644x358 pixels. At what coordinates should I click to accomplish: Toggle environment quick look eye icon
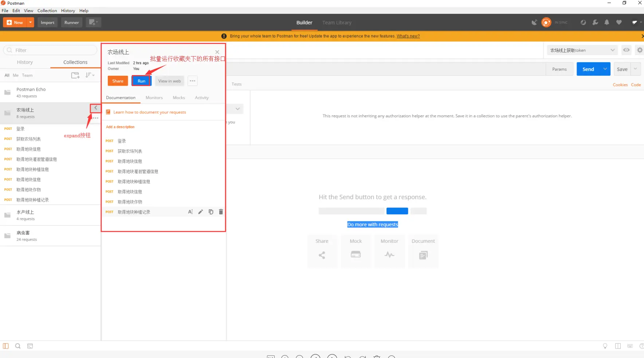[626, 50]
